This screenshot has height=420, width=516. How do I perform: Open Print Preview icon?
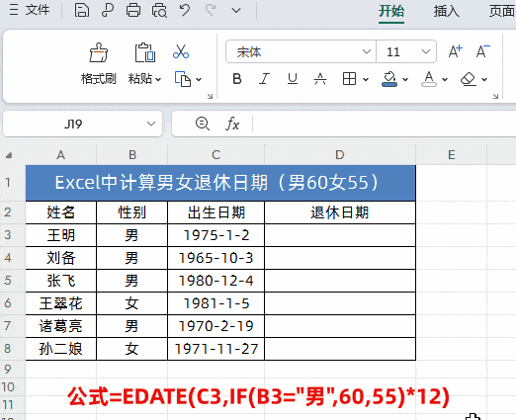pyautogui.click(x=159, y=10)
